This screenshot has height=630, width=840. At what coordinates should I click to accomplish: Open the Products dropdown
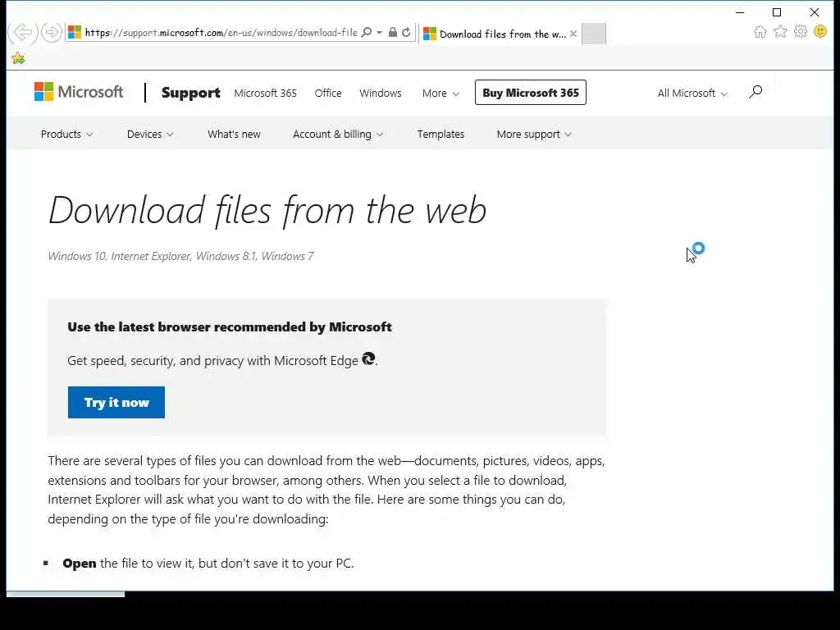pyautogui.click(x=66, y=135)
